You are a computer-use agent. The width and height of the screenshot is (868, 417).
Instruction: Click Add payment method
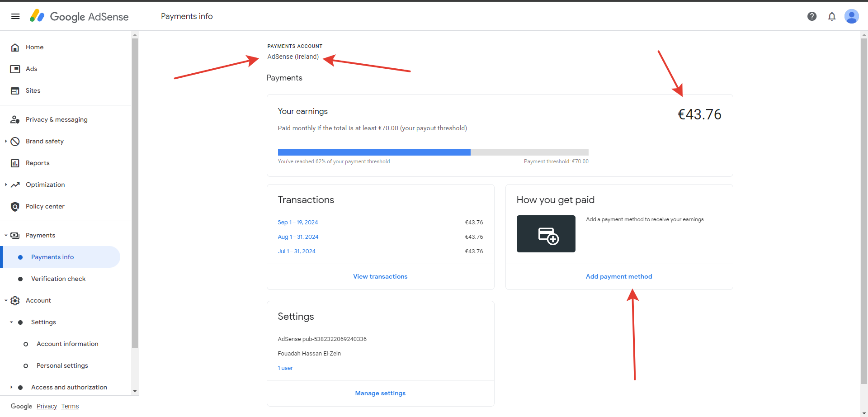click(x=619, y=276)
